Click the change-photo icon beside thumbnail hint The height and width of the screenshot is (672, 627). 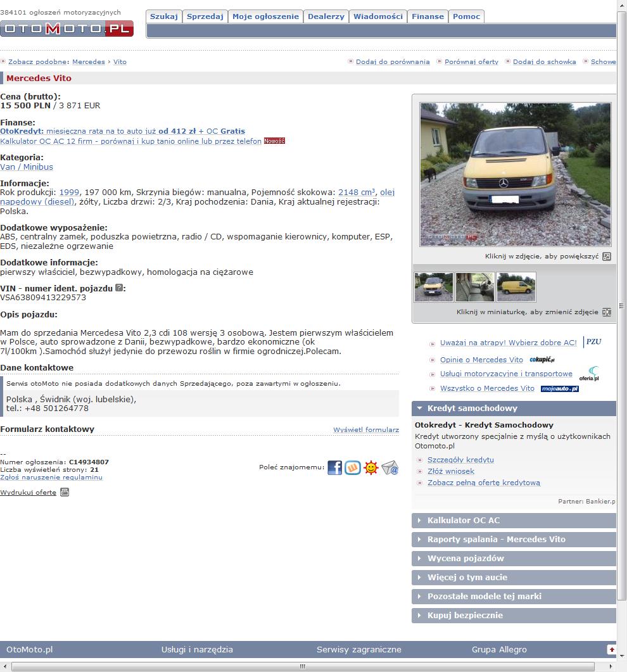607,312
